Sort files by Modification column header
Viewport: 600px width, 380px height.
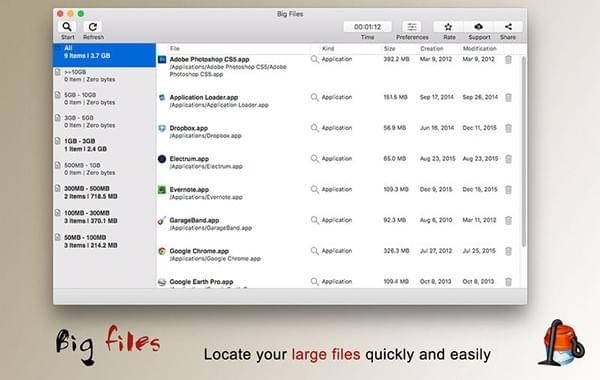(x=479, y=49)
